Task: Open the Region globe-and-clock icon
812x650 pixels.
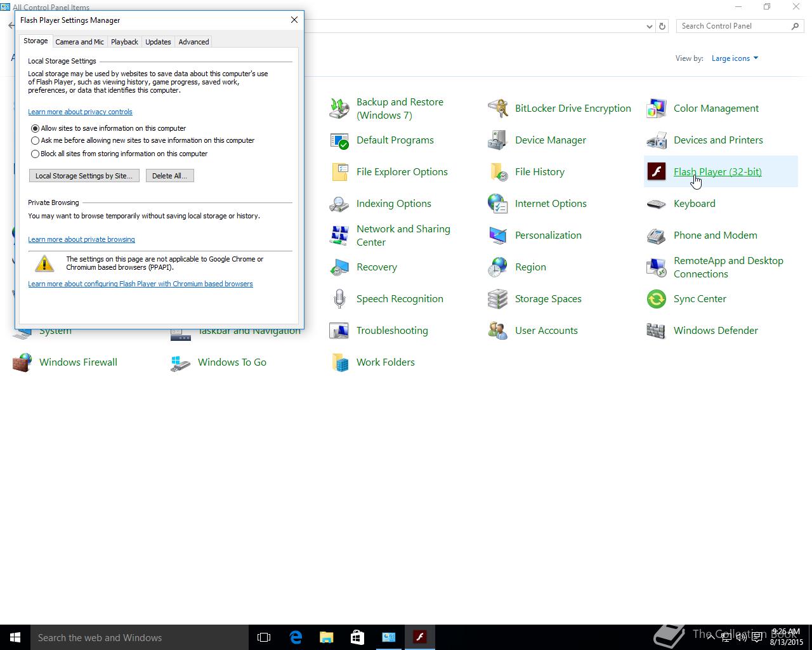Action: click(x=498, y=267)
